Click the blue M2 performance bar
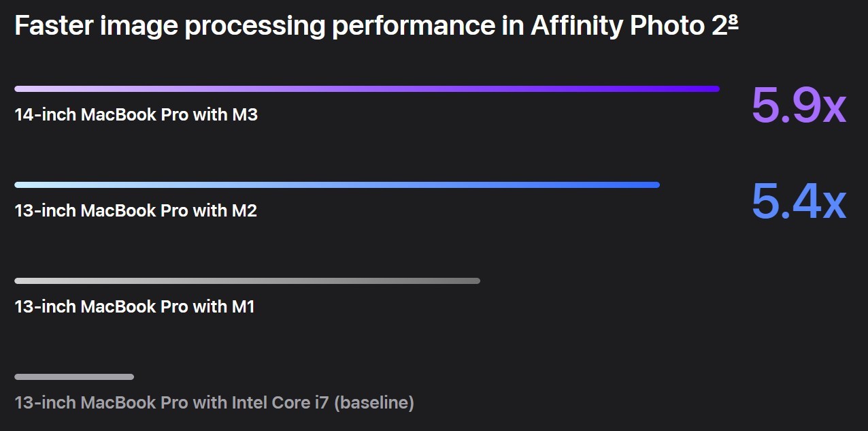The height and width of the screenshot is (431, 868). (x=337, y=185)
